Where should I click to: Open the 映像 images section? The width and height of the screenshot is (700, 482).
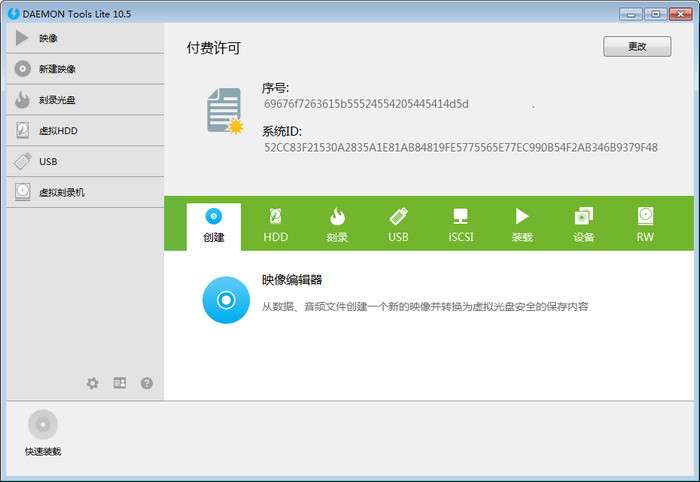[x=85, y=38]
